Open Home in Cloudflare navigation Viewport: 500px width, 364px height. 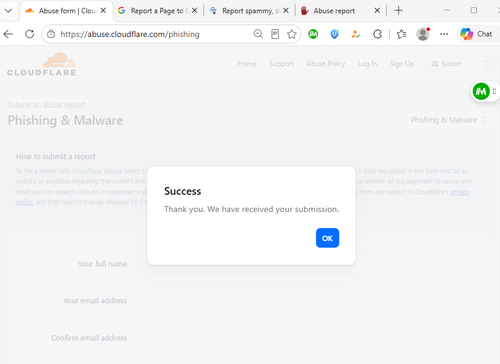coord(247,64)
